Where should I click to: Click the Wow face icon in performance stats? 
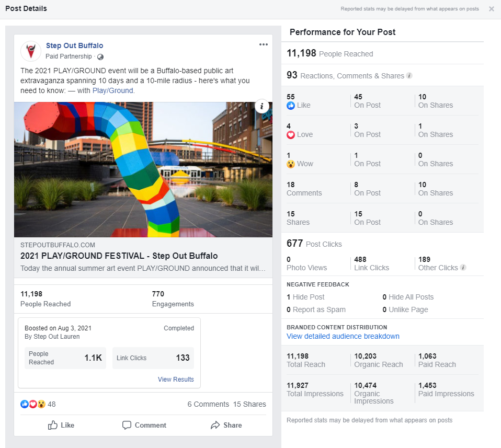[x=291, y=164]
